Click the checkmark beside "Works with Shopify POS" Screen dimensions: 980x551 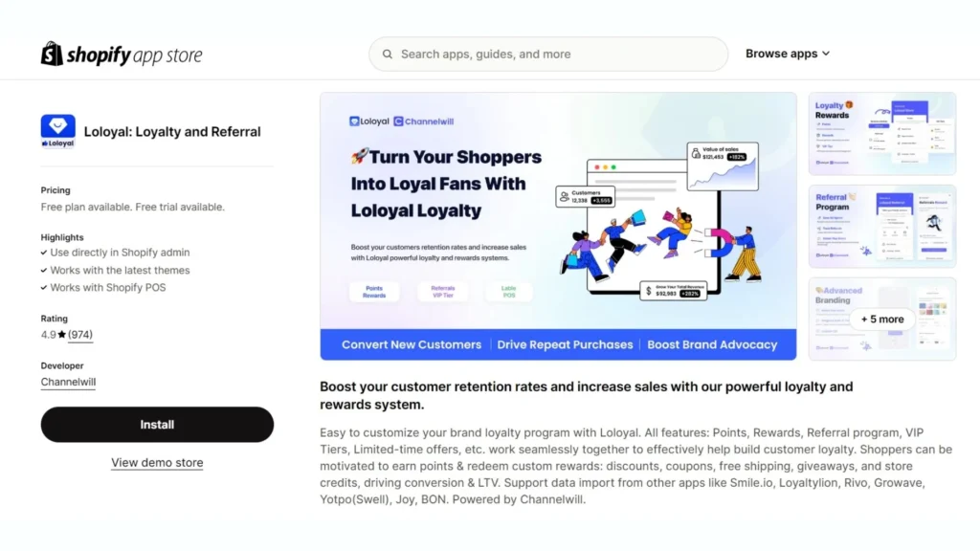pos(43,287)
